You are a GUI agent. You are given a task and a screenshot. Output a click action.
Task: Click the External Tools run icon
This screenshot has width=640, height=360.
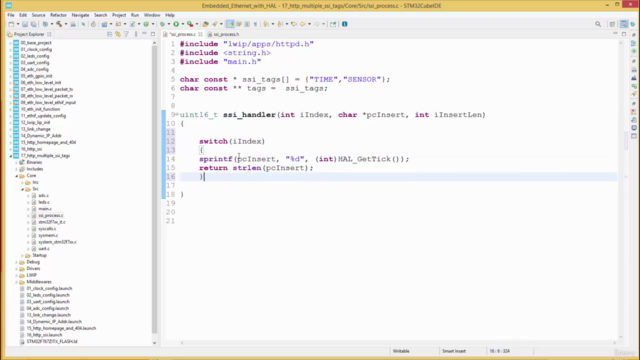(190, 24)
